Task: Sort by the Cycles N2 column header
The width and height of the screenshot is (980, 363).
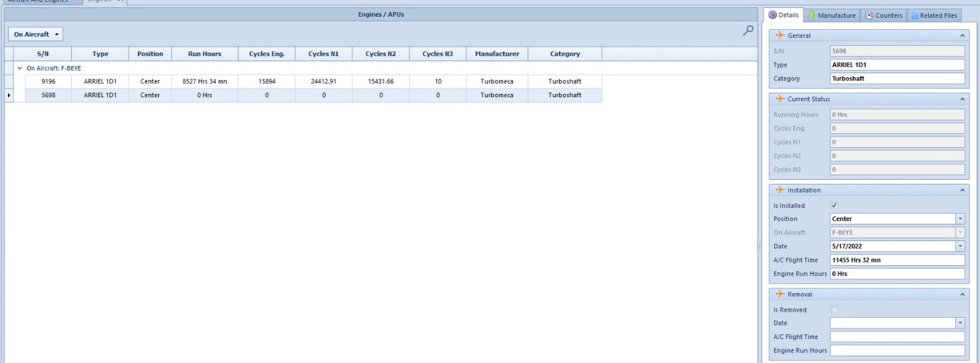Action: [x=380, y=54]
